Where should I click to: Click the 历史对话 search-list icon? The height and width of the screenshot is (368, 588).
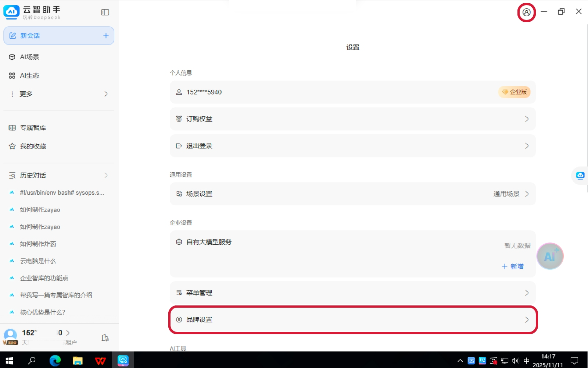tap(12, 175)
